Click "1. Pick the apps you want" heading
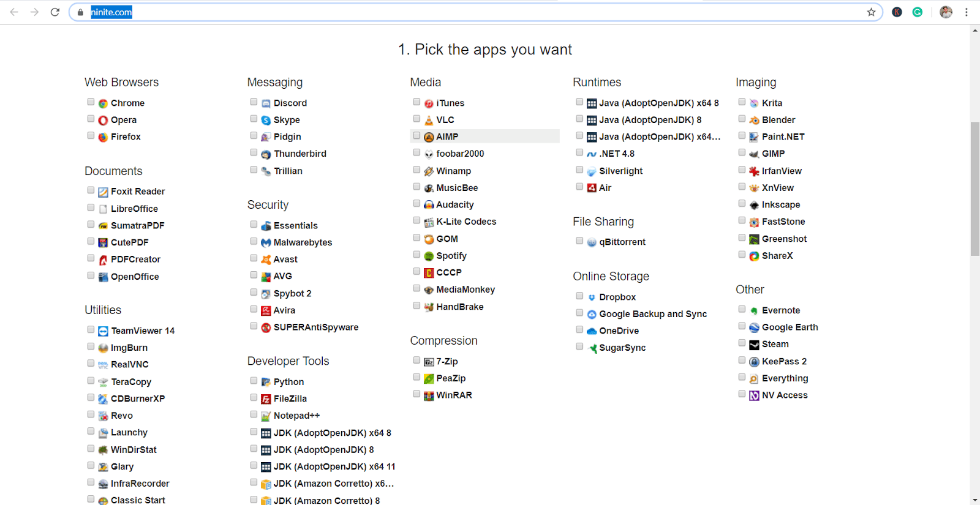This screenshot has height=505, width=980. (484, 50)
